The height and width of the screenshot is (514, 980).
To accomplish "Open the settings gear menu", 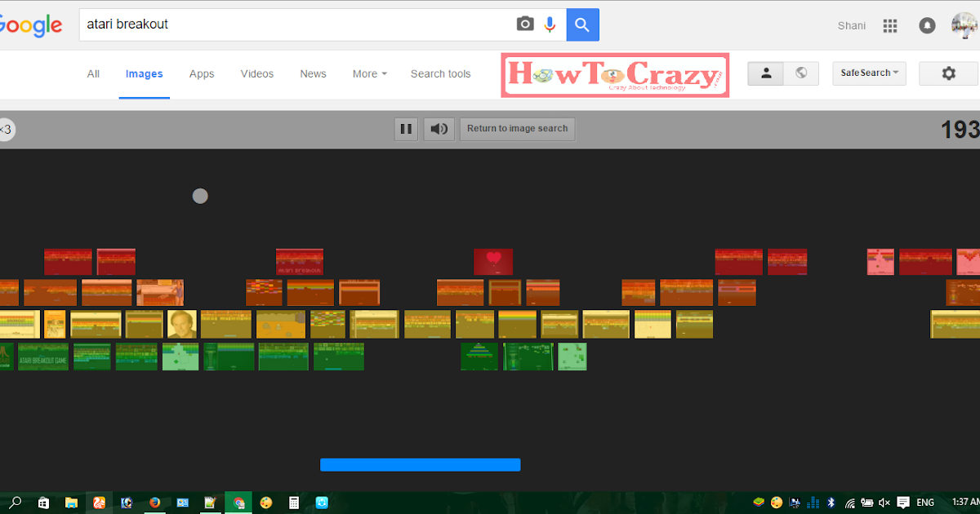I will click(948, 73).
